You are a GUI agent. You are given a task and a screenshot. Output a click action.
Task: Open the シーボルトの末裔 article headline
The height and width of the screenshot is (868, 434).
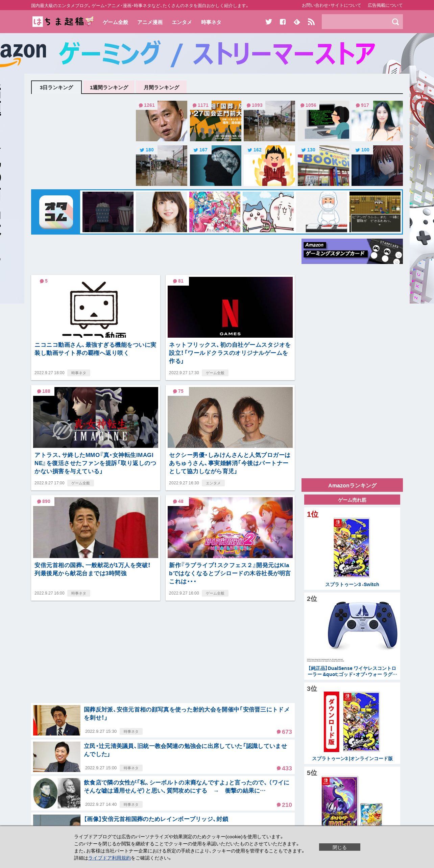tap(187, 787)
